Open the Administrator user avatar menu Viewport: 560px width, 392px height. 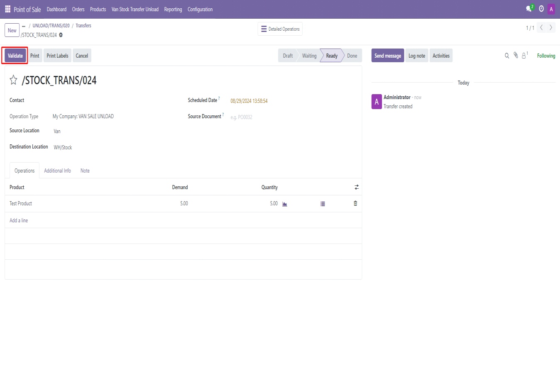click(551, 9)
